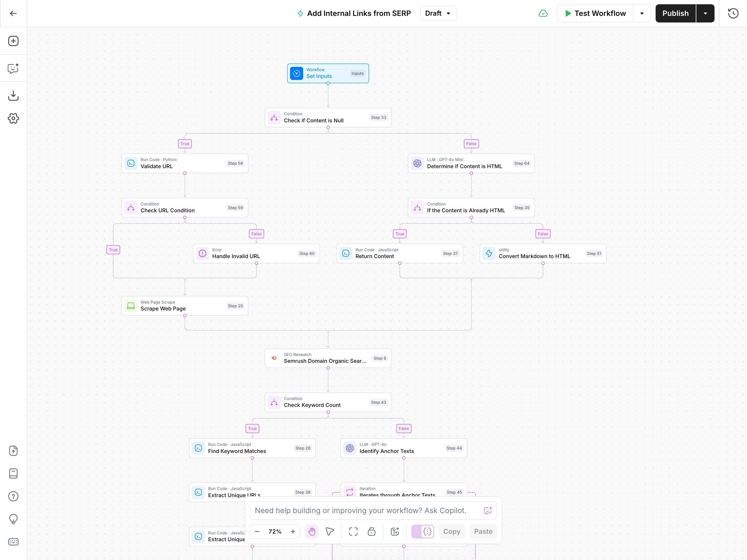747x560 pixels.
Task: Open version history clock icon
Action: pos(733,13)
